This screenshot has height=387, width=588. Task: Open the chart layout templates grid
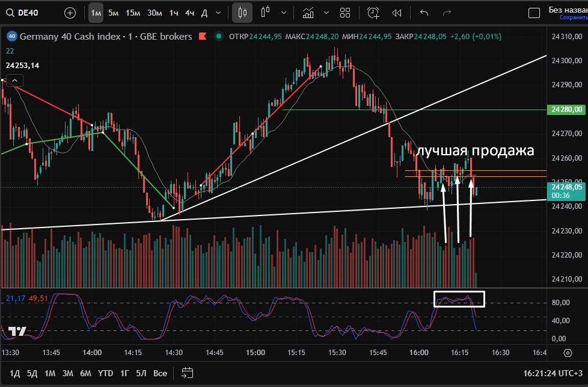[x=345, y=13]
